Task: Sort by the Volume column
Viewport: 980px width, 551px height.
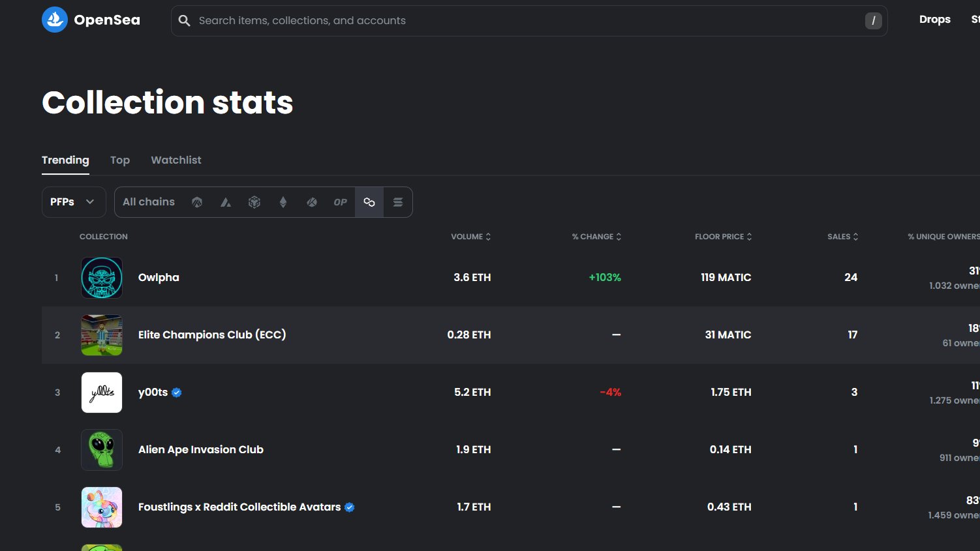Action: click(x=471, y=237)
